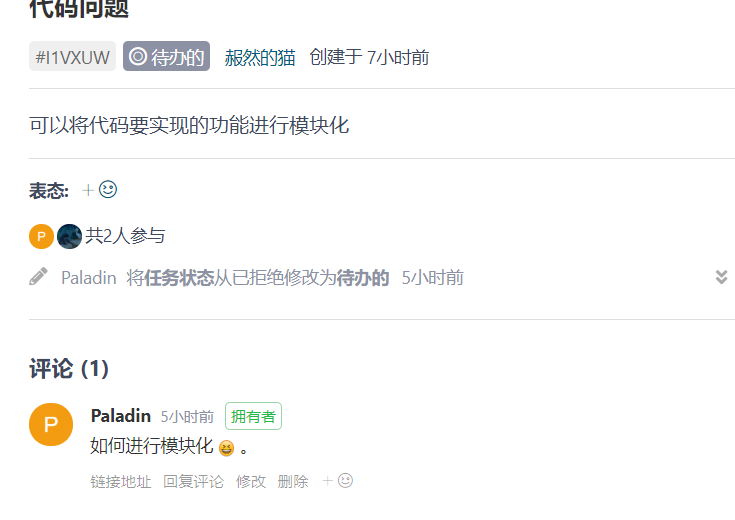
Task: Add a reaction next to 表态 label
Action: click(99, 190)
